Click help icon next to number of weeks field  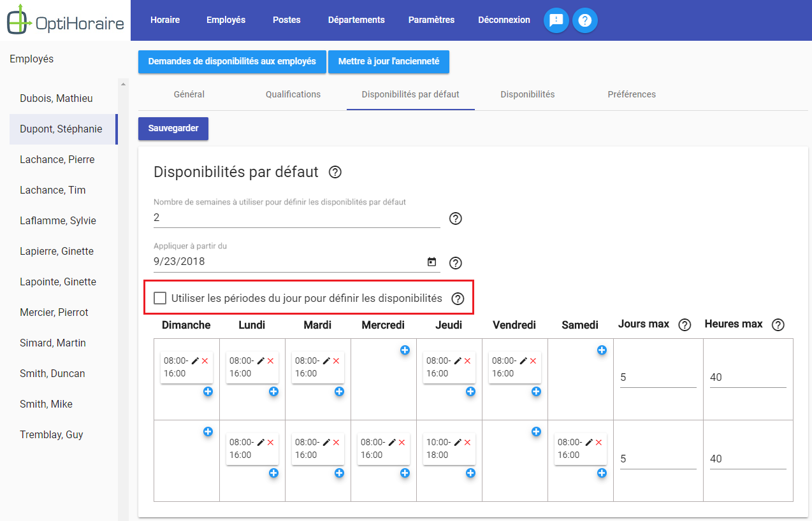pyautogui.click(x=455, y=218)
